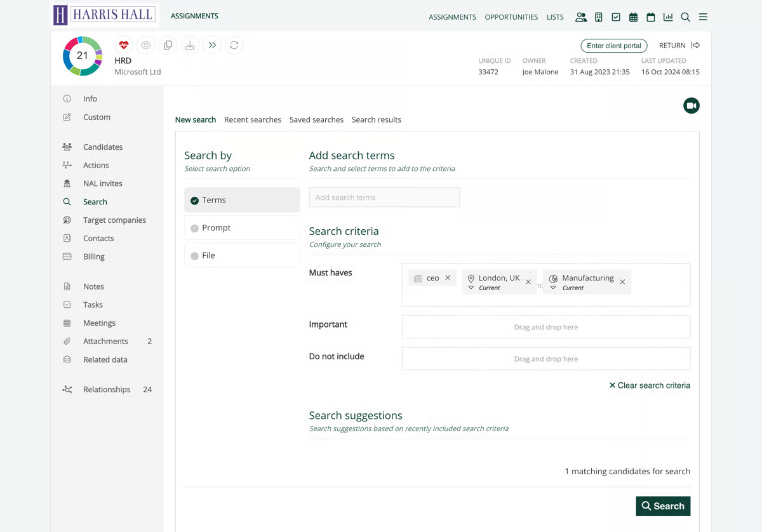Click the green Search button
The height and width of the screenshot is (532, 762).
coord(663,506)
